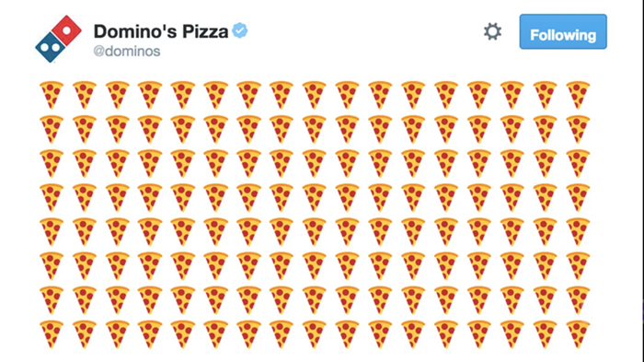The width and height of the screenshot is (644, 362).
Task: Click the first pizza emoji in the fourth row
Action: pos(52,197)
